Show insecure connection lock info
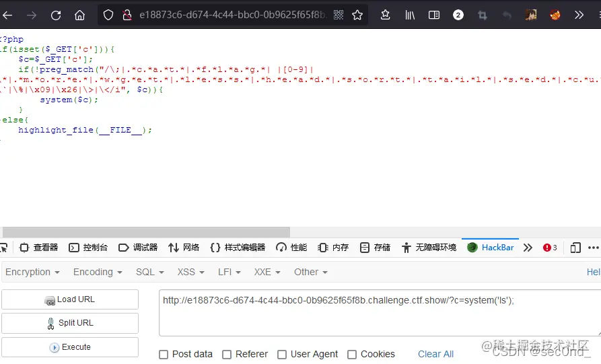Viewport: 601px width, 364px height. (x=127, y=15)
